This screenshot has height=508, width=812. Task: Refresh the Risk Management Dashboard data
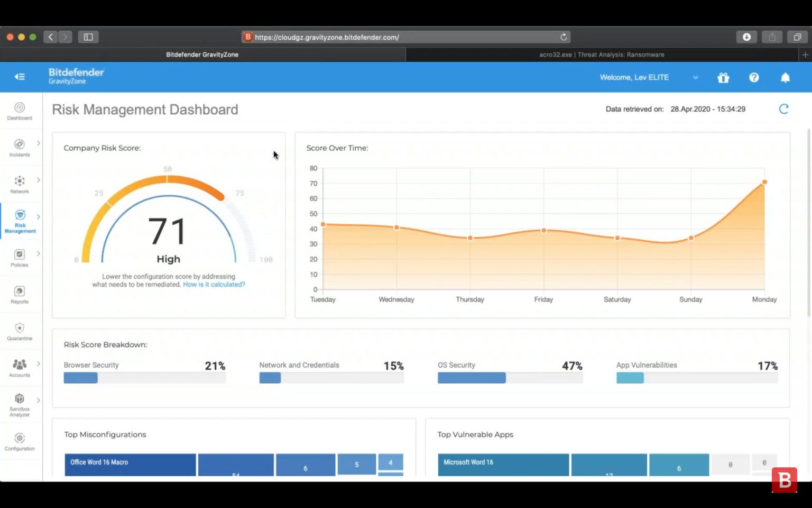click(x=784, y=108)
